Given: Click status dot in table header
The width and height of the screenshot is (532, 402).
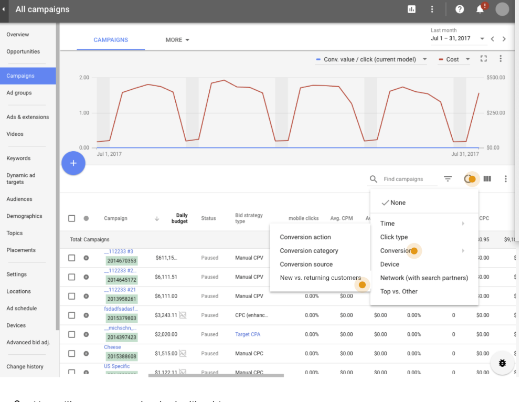Looking at the screenshot, I should click(x=86, y=218).
